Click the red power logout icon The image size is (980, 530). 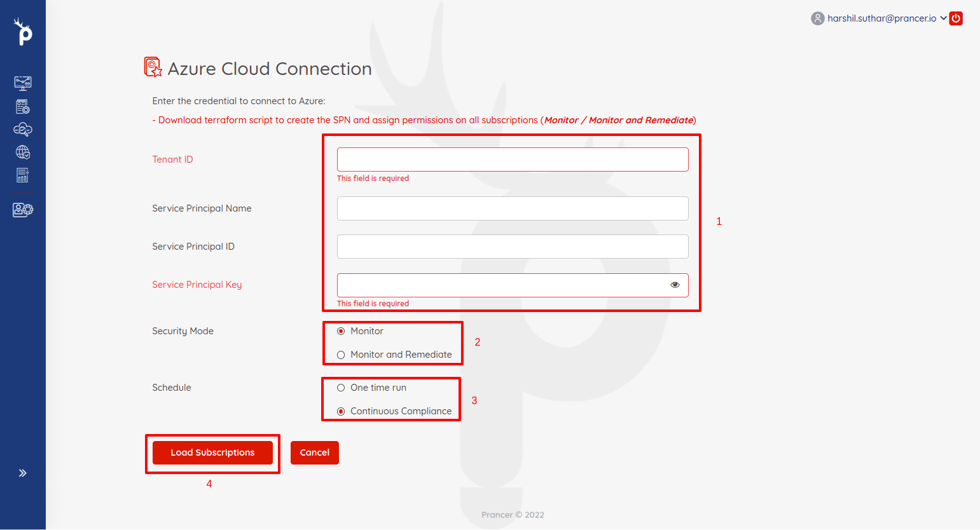pos(956,18)
